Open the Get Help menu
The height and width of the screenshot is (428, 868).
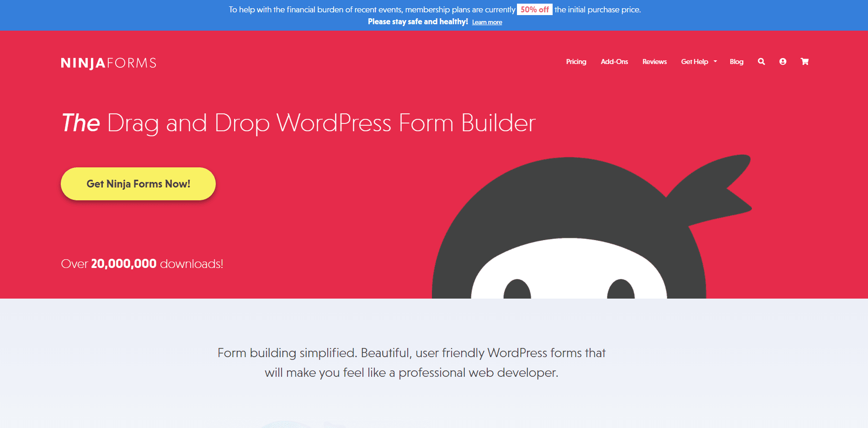695,62
